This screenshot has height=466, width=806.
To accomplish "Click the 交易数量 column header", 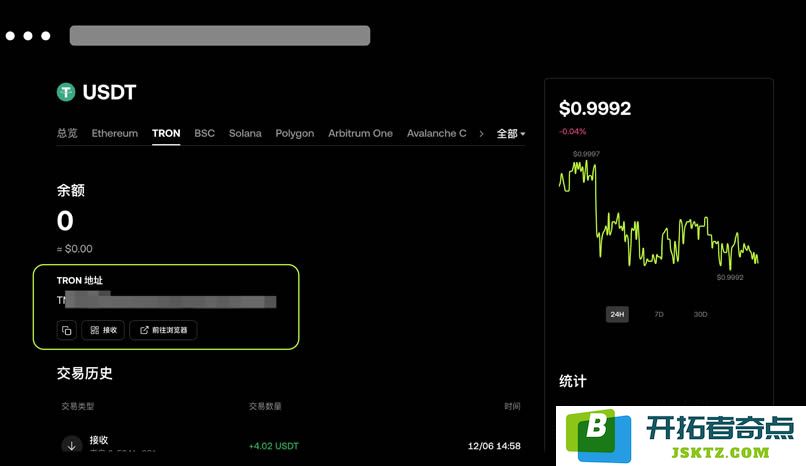I will coord(265,406).
